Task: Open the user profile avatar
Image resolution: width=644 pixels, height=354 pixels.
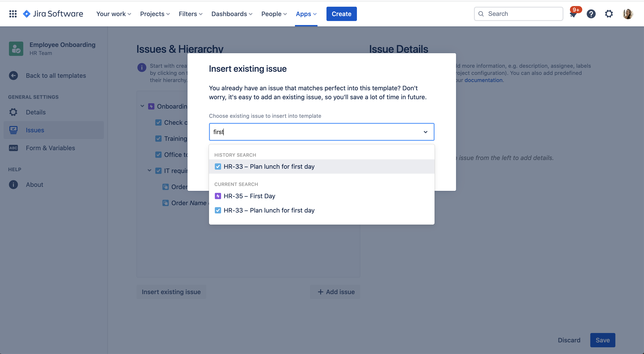Action: [627, 14]
